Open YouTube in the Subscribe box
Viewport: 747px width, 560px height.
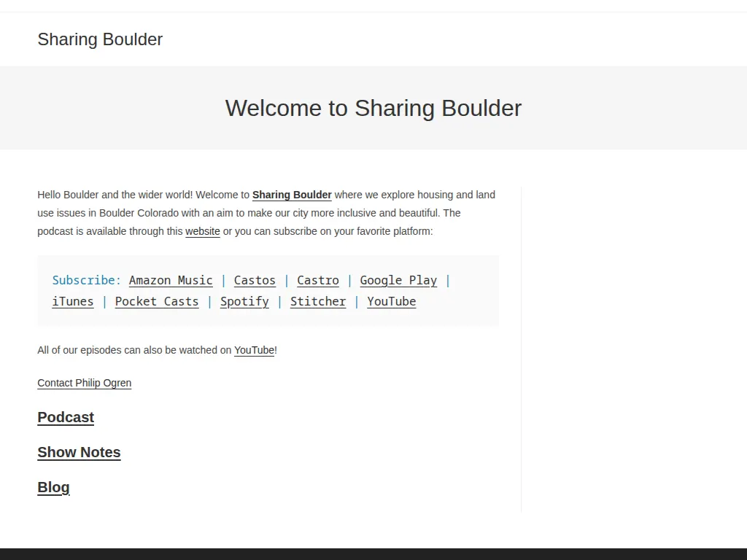392,301
